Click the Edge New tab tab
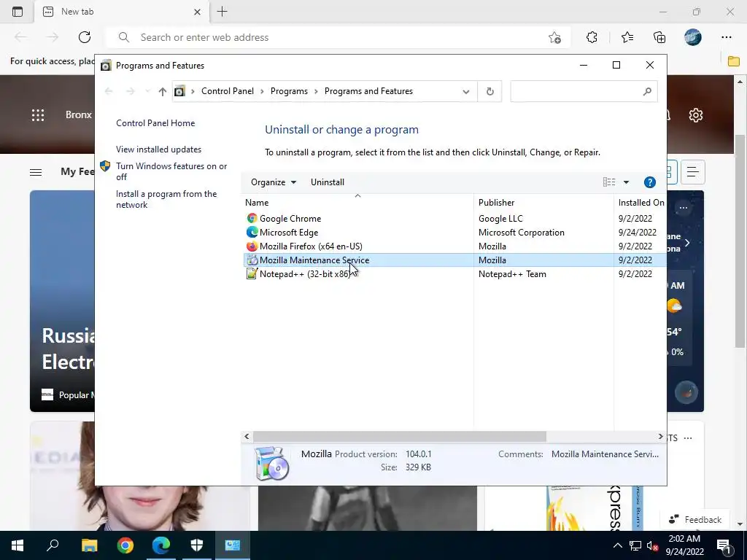The height and width of the screenshot is (560, 747). pyautogui.click(x=122, y=12)
